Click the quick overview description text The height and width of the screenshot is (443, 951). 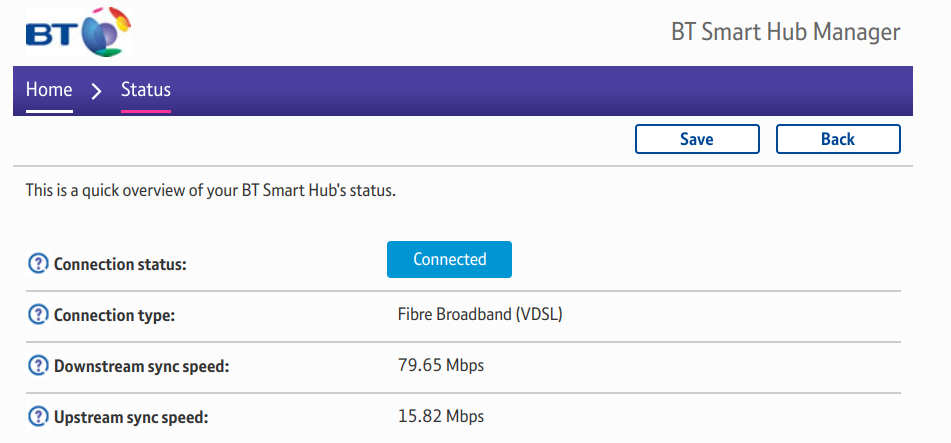[x=211, y=190]
